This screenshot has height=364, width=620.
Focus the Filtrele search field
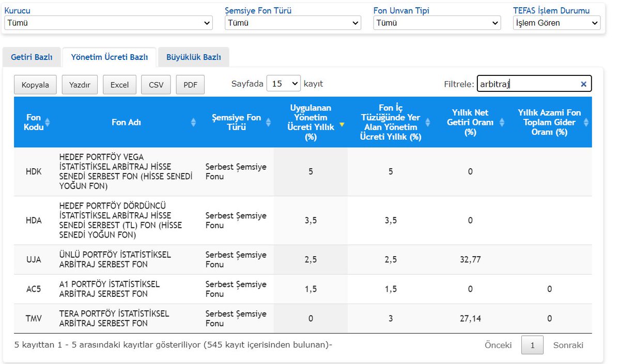click(x=534, y=84)
